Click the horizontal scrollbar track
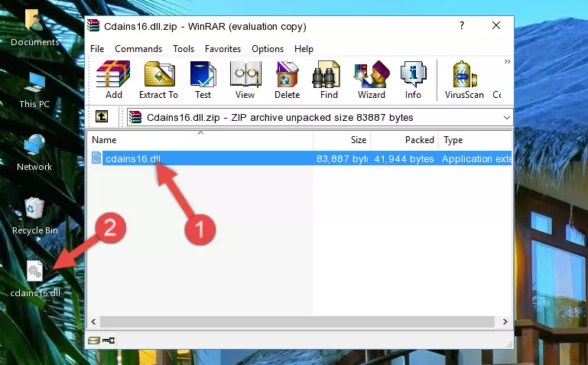This screenshot has height=365, width=588. pos(297,322)
